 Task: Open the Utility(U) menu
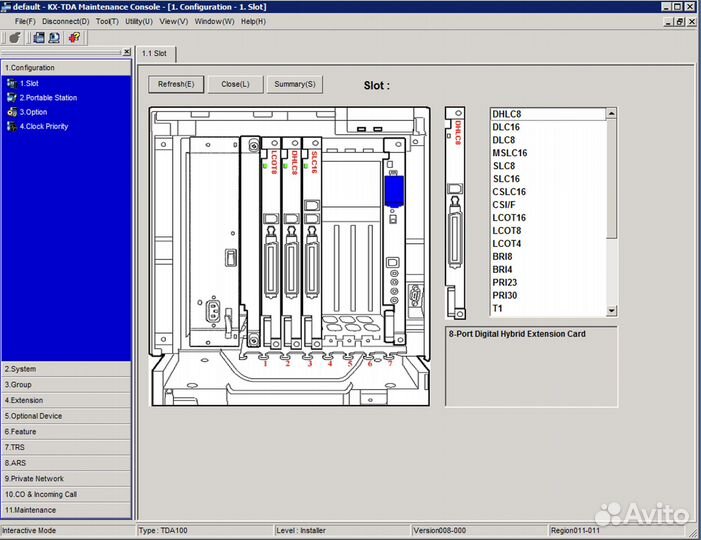(139, 21)
